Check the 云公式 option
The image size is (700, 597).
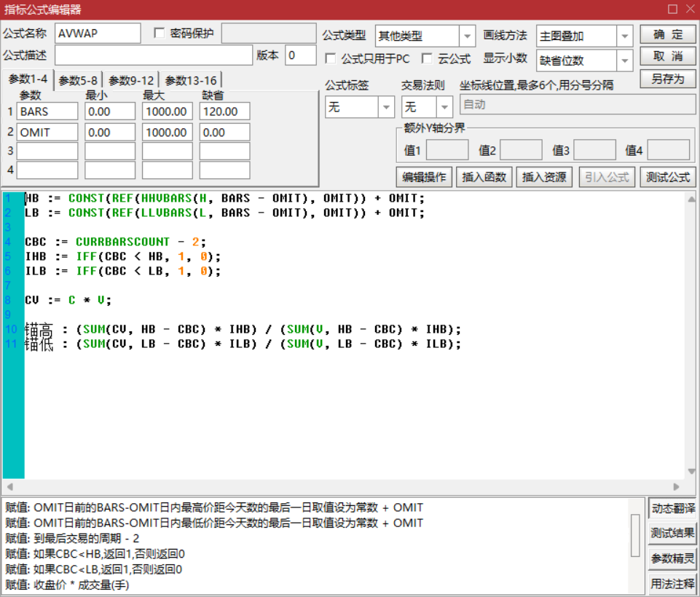(x=427, y=58)
